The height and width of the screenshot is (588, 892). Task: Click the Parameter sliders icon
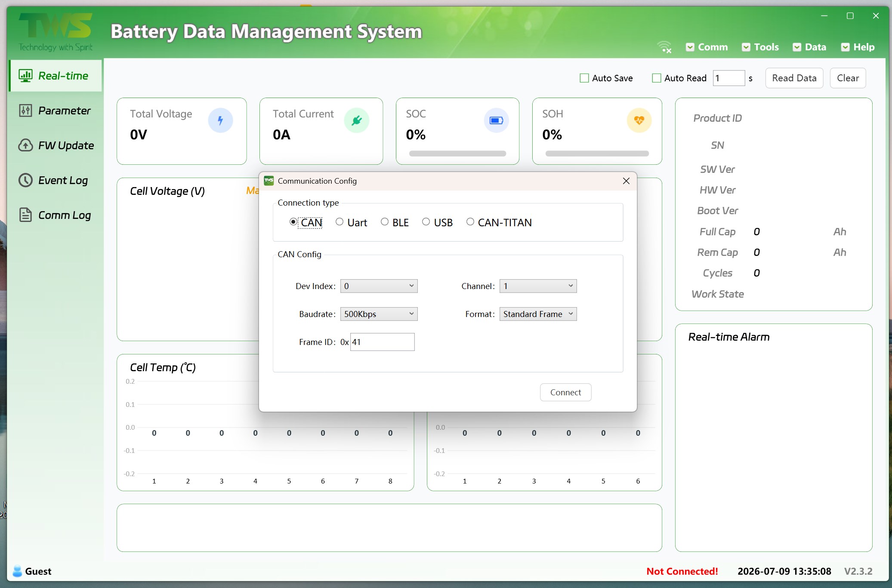[25, 111]
